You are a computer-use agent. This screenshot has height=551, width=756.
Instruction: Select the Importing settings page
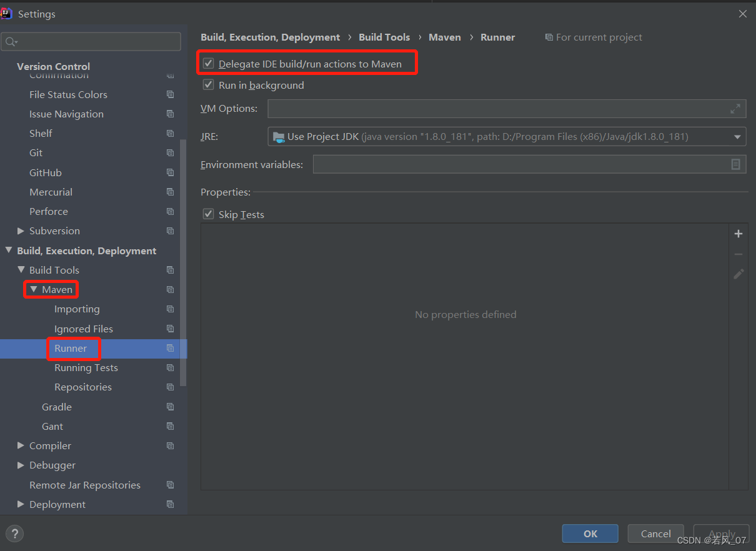click(x=77, y=309)
